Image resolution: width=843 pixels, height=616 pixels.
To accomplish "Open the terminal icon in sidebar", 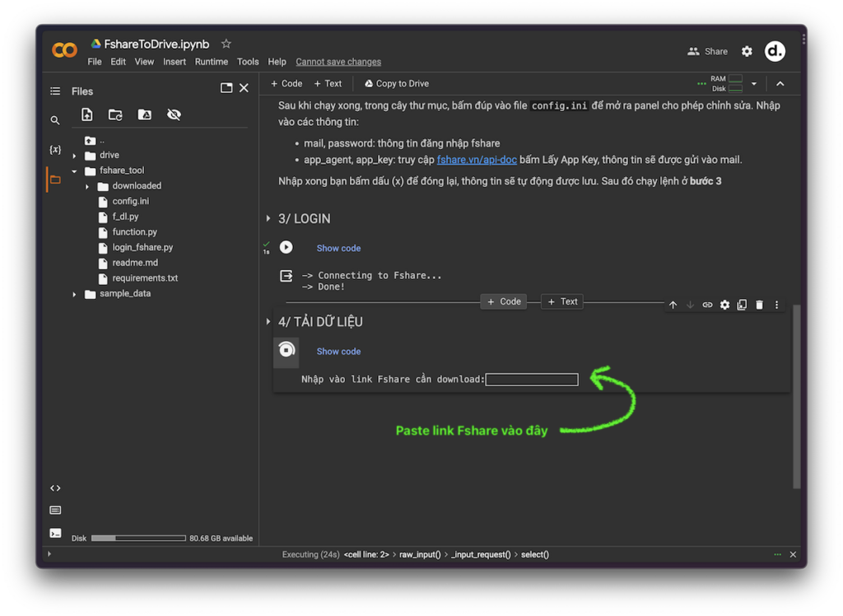I will pyautogui.click(x=55, y=533).
